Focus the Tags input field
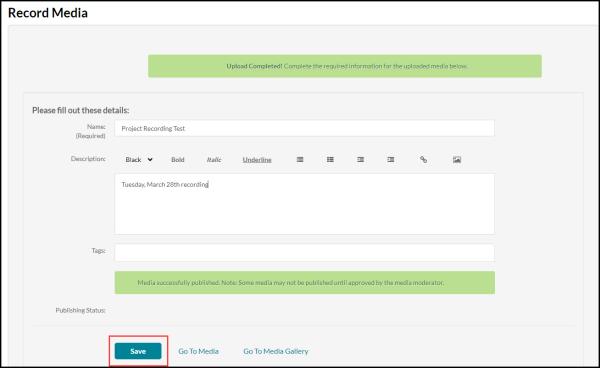 (305, 253)
